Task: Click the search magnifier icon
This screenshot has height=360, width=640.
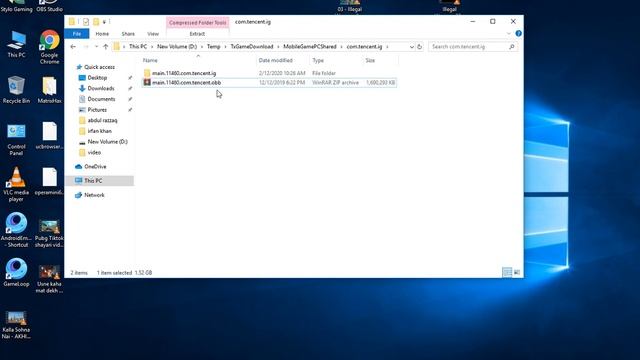Action: 511,47
